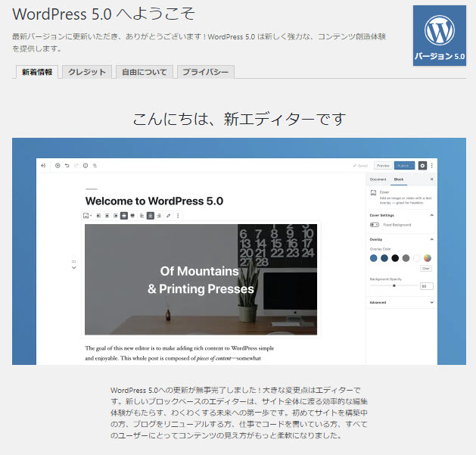
Task: Select full width alignment icon
Action: [132, 216]
